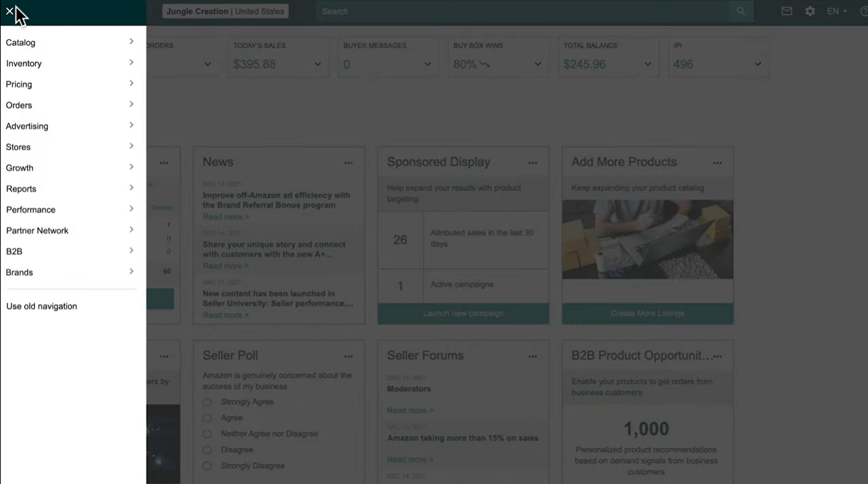The image size is (868, 484).
Task: Open the Sponsored Display card three-dot menu
Action: tap(533, 163)
